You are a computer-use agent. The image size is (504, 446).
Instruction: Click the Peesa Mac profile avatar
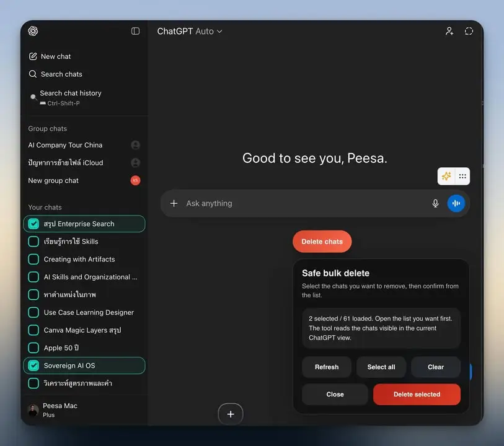click(33, 410)
